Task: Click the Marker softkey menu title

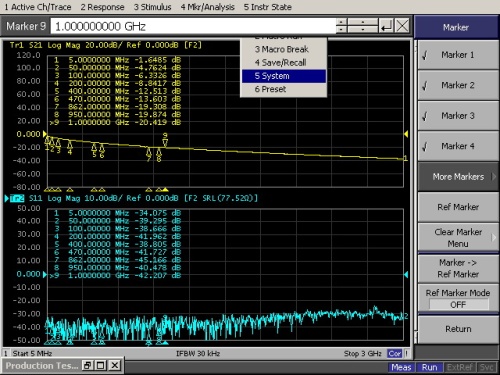Action: tap(456, 27)
